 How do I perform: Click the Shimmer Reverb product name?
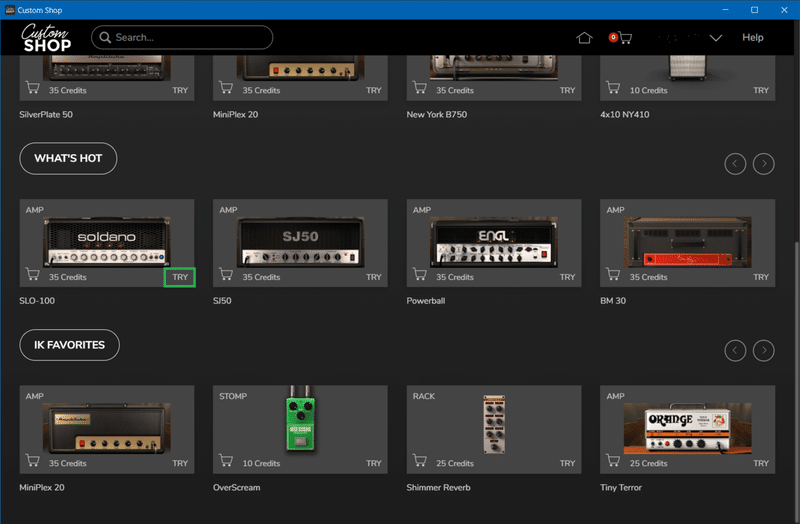point(439,487)
